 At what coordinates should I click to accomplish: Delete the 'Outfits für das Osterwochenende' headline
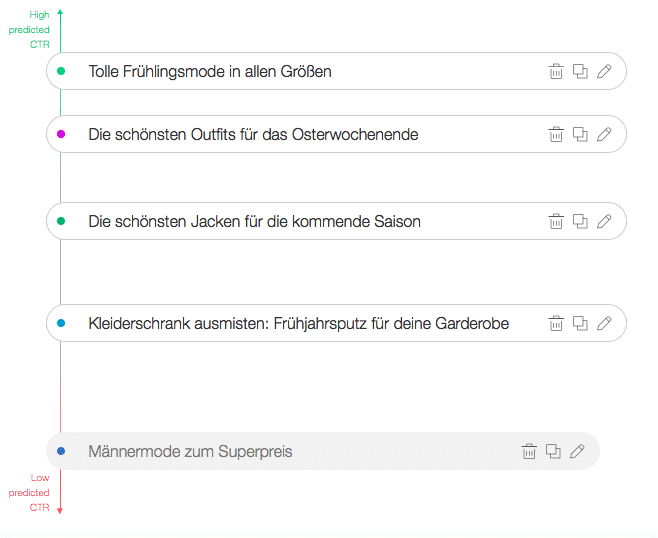pos(556,134)
